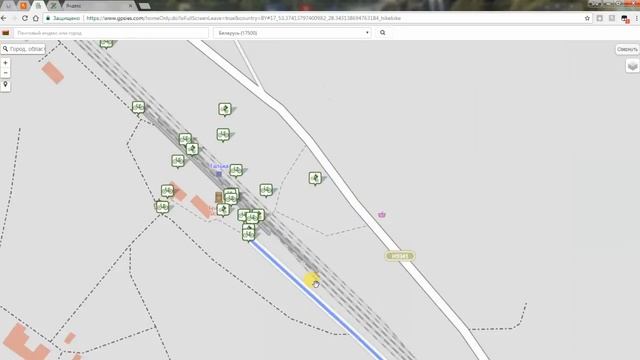
Task: Click the isolated track marker near the white road
Action: (x=315, y=178)
